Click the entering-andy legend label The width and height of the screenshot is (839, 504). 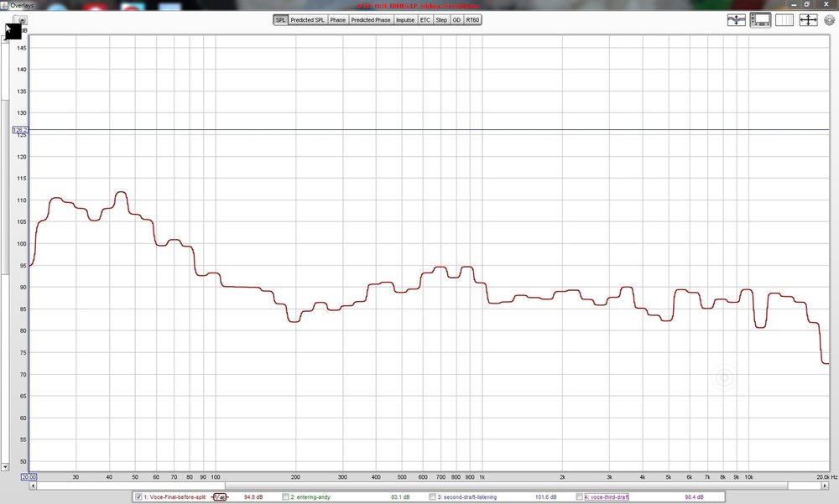[x=310, y=497]
